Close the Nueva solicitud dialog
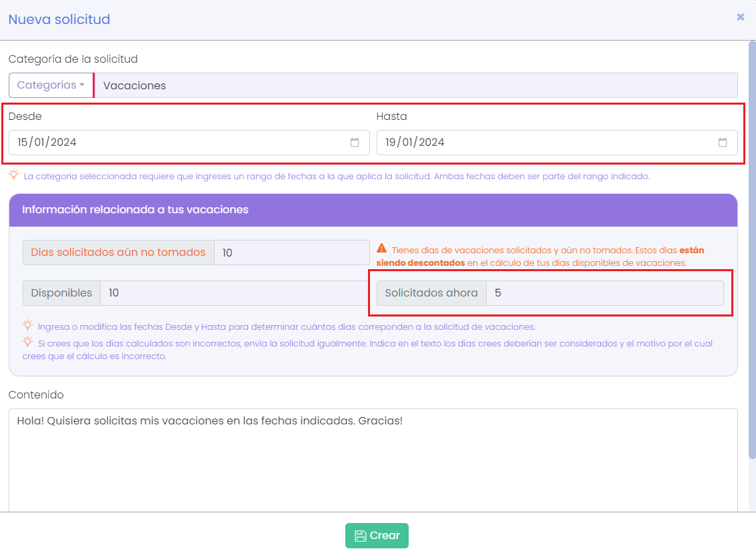The height and width of the screenshot is (555, 756). [740, 17]
